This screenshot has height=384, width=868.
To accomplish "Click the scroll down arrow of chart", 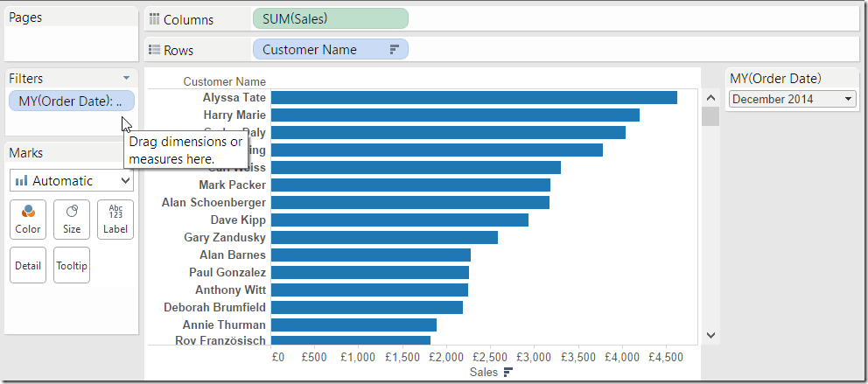I will point(710,334).
